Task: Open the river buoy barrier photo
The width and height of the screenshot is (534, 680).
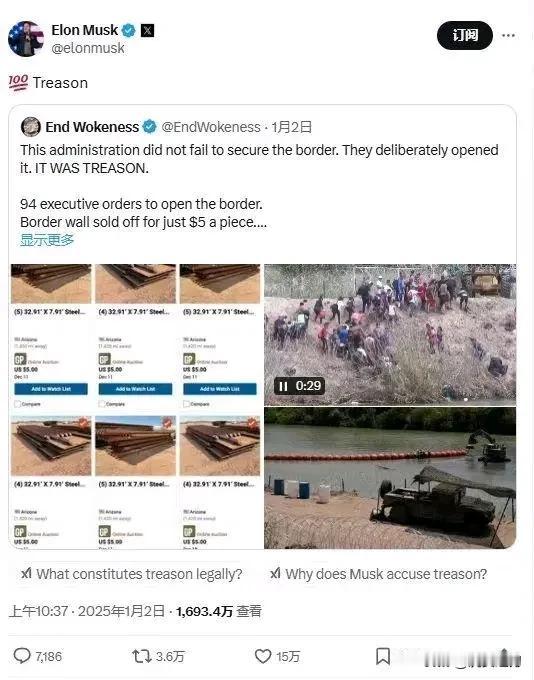Action: coord(390,478)
